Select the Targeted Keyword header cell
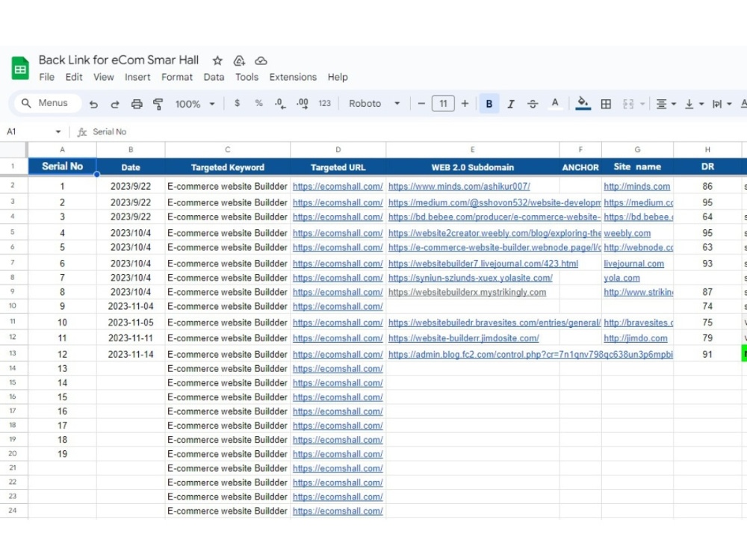 click(228, 167)
